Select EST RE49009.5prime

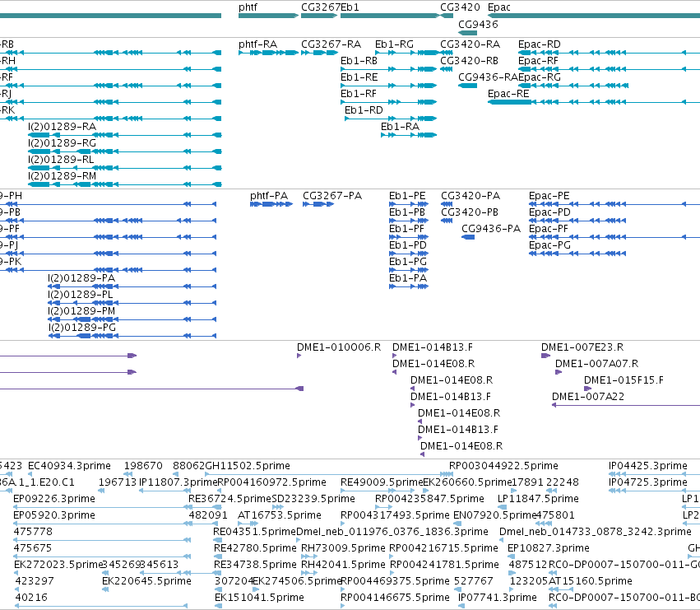tap(381, 482)
